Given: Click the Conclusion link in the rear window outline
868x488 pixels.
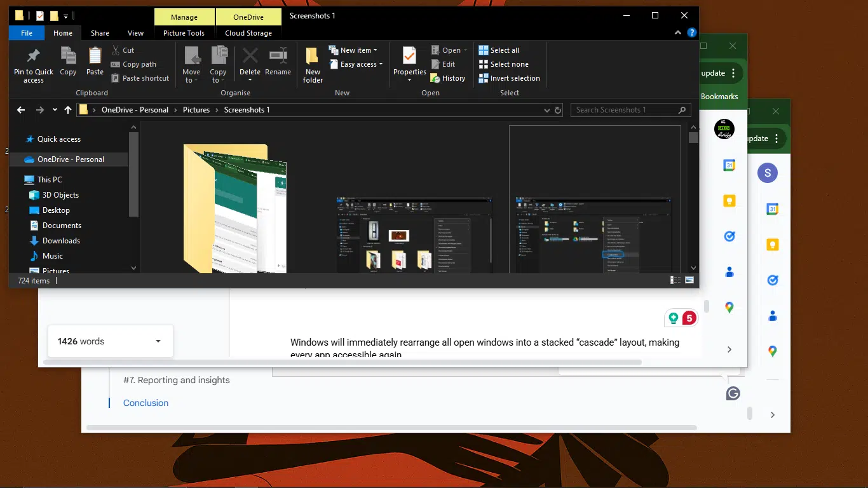Looking at the screenshot, I should tap(146, 403).
